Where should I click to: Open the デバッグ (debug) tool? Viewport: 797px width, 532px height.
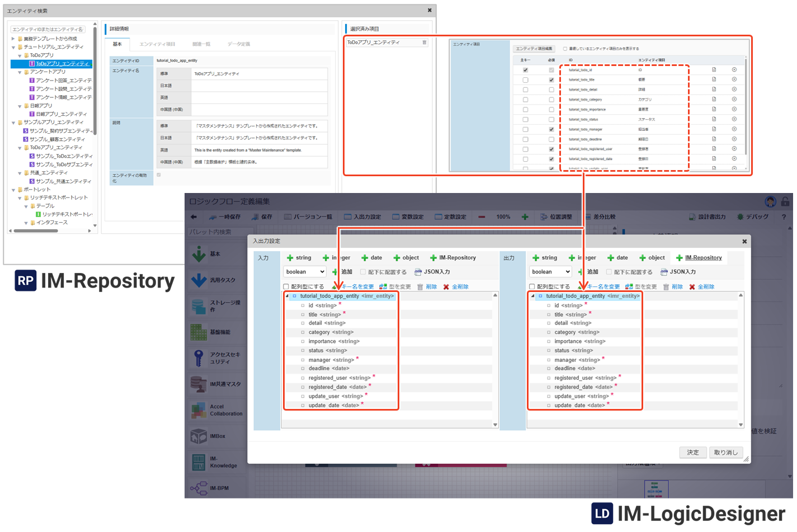coord(753,217)
